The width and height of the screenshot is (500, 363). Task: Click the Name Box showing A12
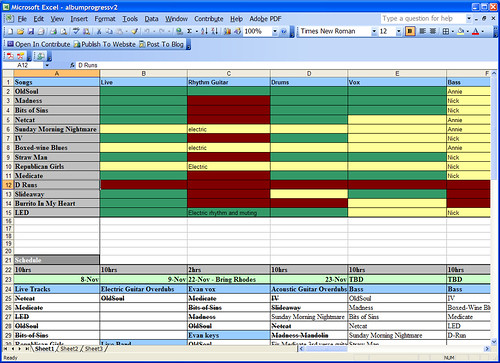(23, 65)
